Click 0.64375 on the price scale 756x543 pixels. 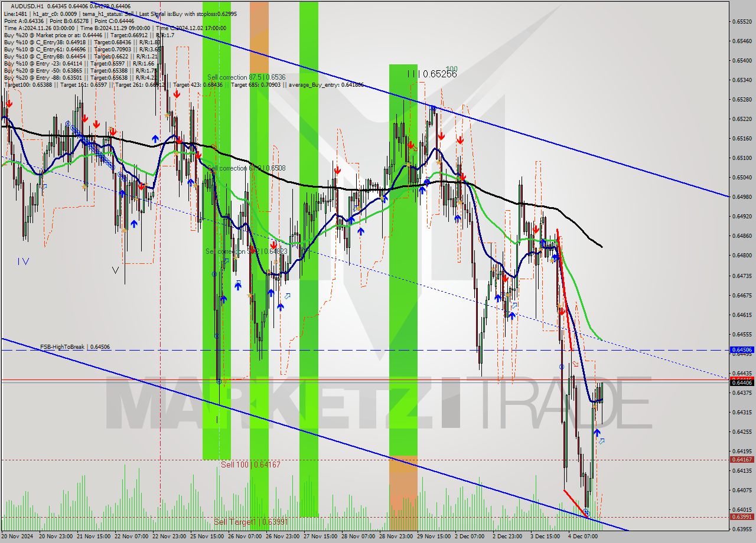click(x=742, y=392)
